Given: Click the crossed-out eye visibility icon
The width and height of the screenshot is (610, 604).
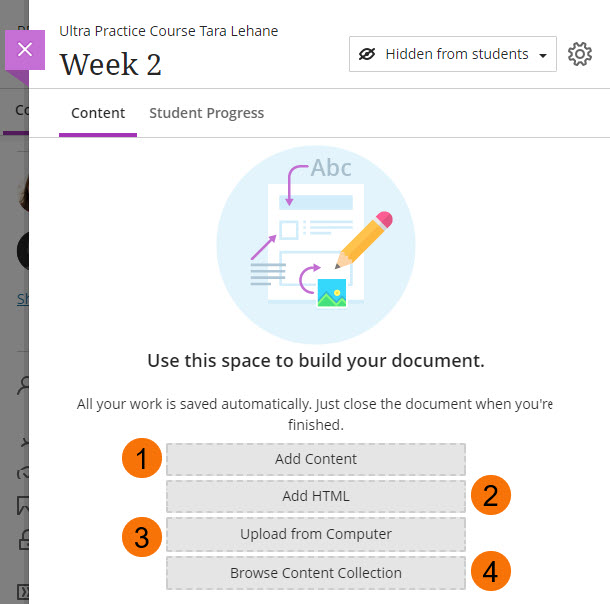Looking at the screenshot, I should (x=366, y=54).
